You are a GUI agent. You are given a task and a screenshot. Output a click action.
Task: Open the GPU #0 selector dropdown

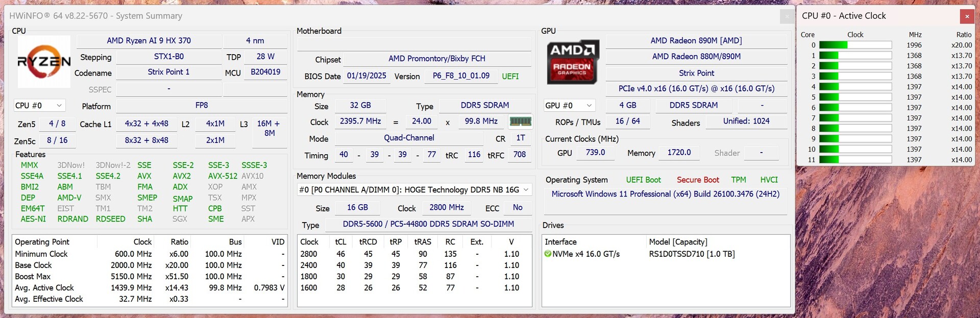[x=570, y=106]
